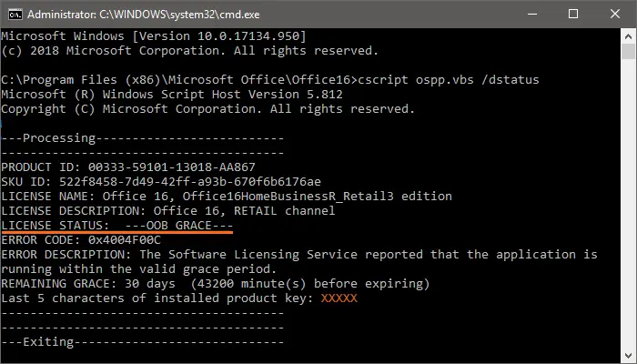Click the scrollbar up arrow
The height and width of the screenshot is (364, 637).
click(x=628, y=35)
